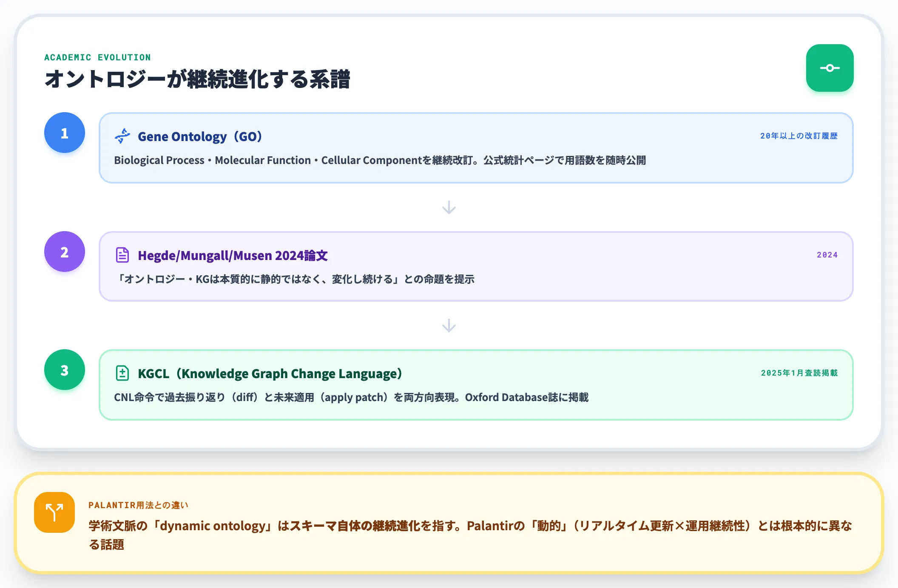
Task: Click the Biological Process description text
Action: 380,160
